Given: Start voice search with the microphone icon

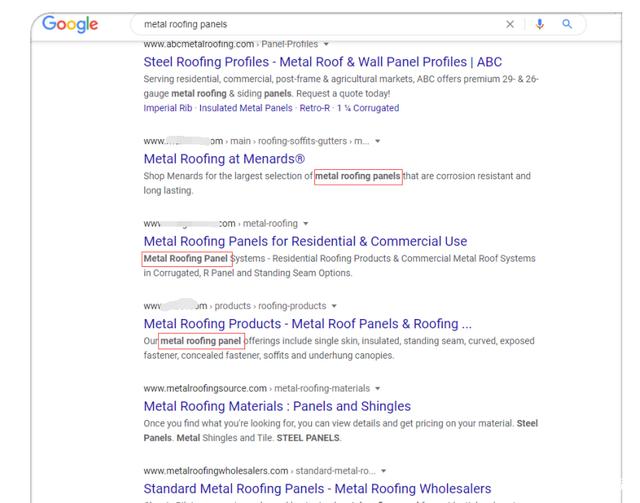Looking at the screenshot, I should (540, 24).
